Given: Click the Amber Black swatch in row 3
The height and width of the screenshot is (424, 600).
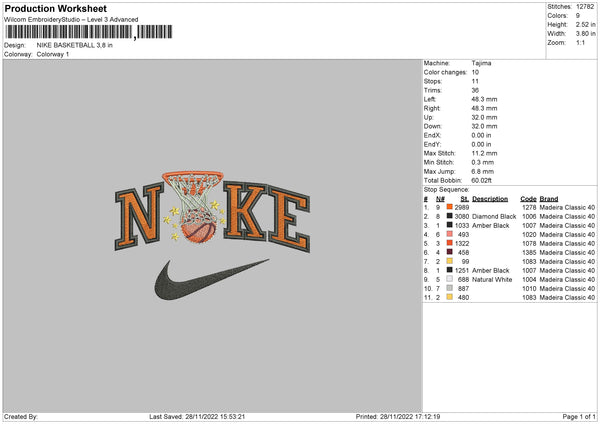Looking at the screenshot, I should 450,225.
